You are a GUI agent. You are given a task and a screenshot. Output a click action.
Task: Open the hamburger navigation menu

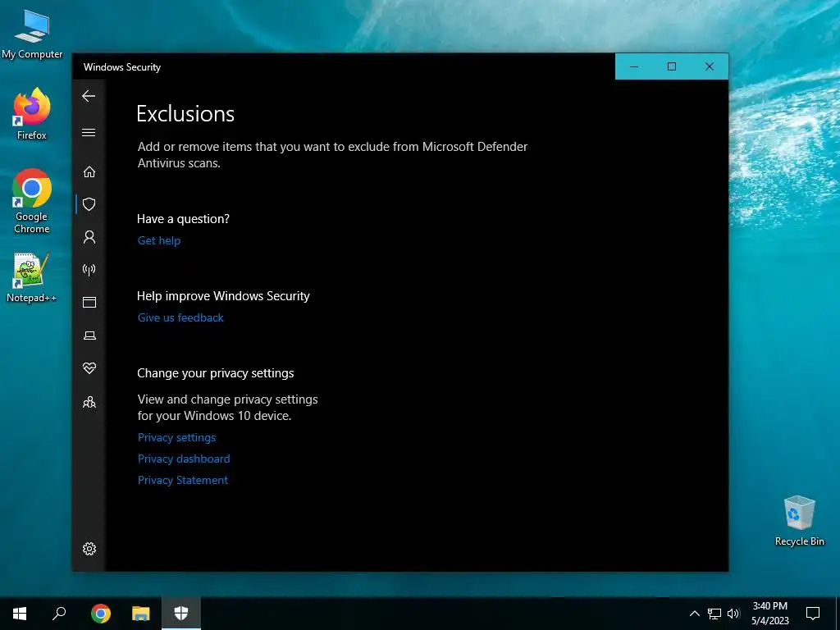tap(89, 132)
